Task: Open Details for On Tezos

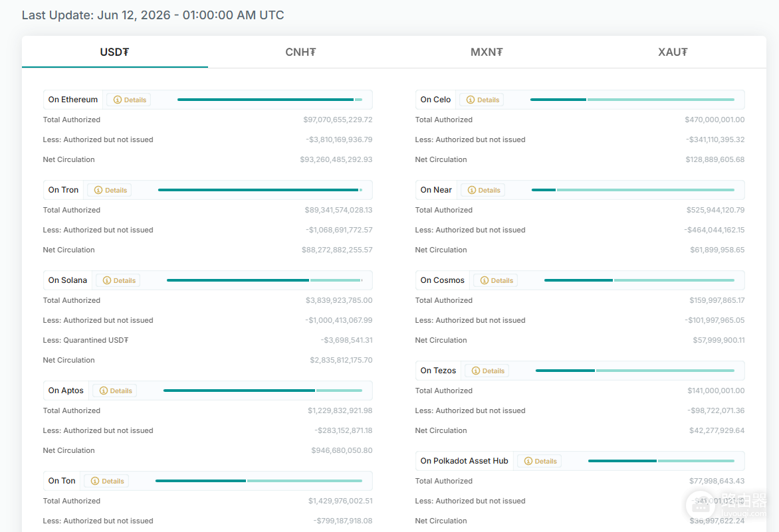Action: tap(487, 371)
